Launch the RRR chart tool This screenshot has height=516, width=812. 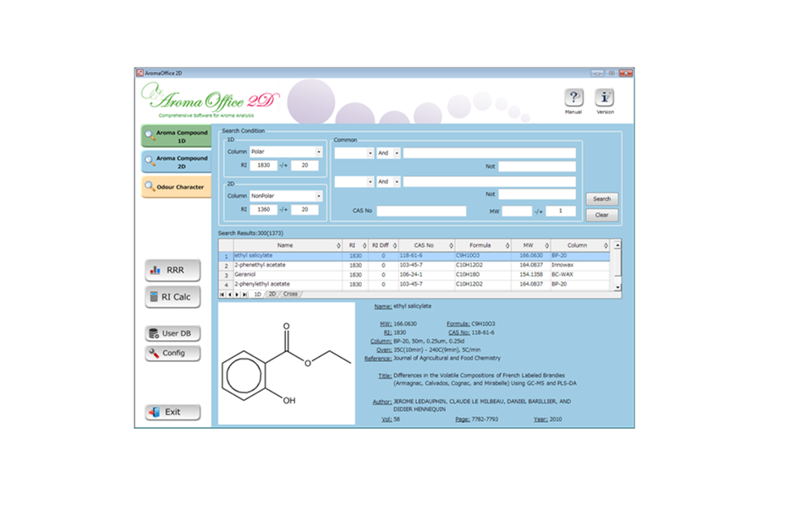(x=173, y=270)
